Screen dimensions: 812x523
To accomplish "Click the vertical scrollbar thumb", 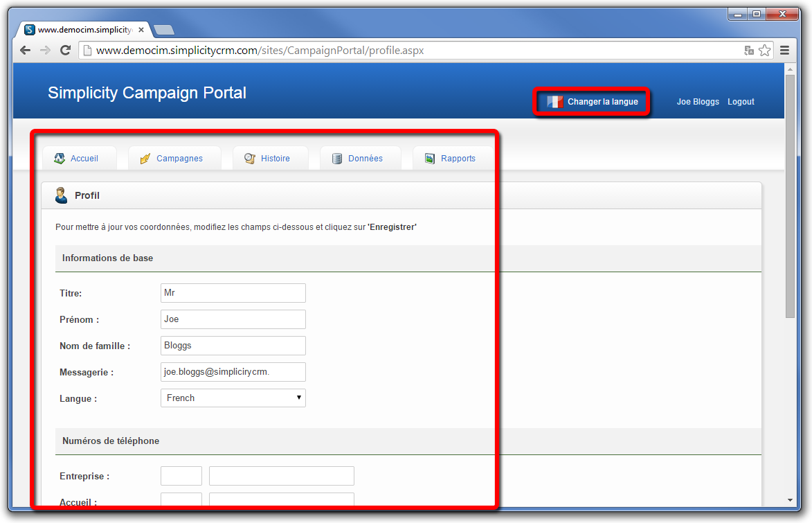I will coord(790,196).
